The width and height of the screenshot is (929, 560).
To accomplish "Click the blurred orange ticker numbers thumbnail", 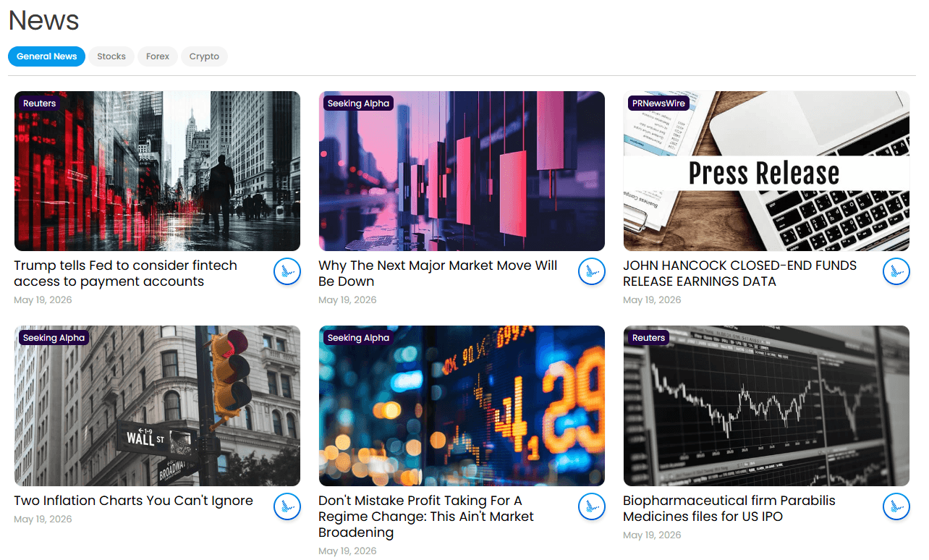I will [x=462, y=406].
